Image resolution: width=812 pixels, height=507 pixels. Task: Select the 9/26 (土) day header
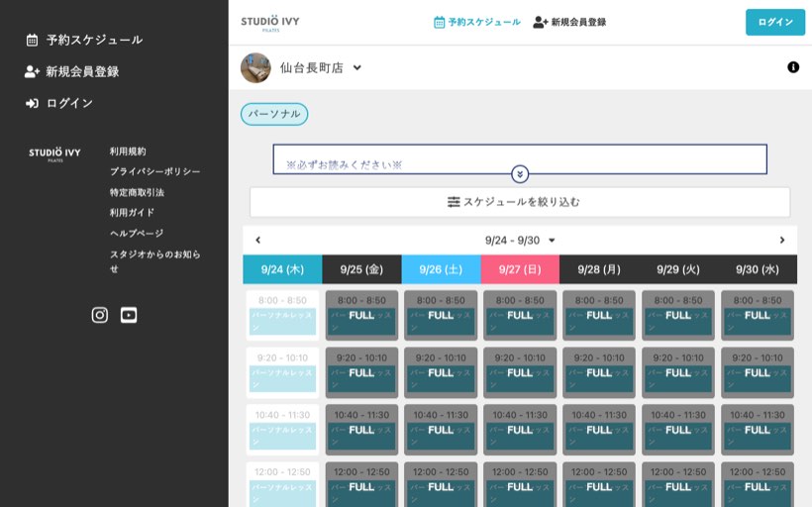click(x=441, y=269)
